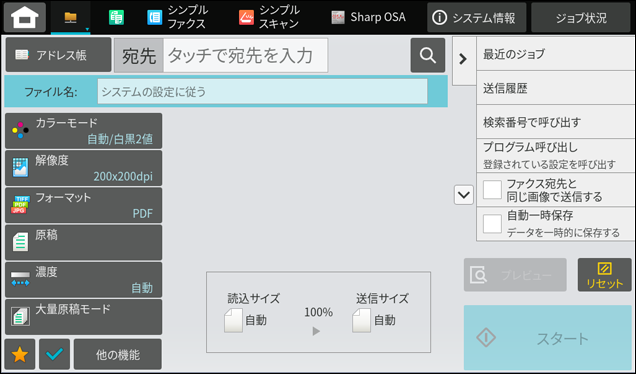Screen dimensions: 636x374
Task: Switch to シンプルスキャン mode
Action: click(269, 17)
